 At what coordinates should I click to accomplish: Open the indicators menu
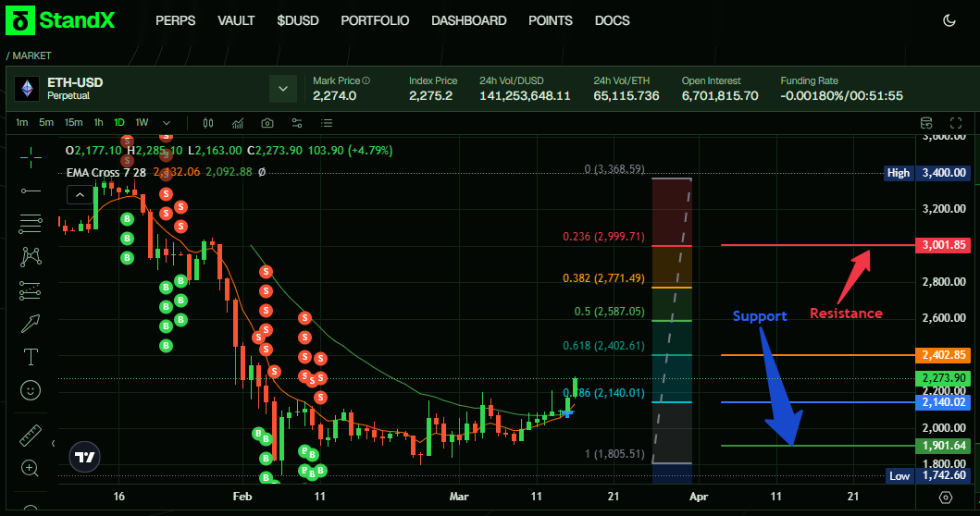[238, 123]
